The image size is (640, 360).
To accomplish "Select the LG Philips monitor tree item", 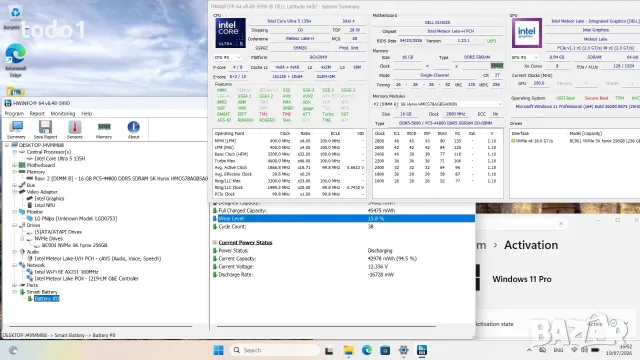I will [x=76, y=219].
